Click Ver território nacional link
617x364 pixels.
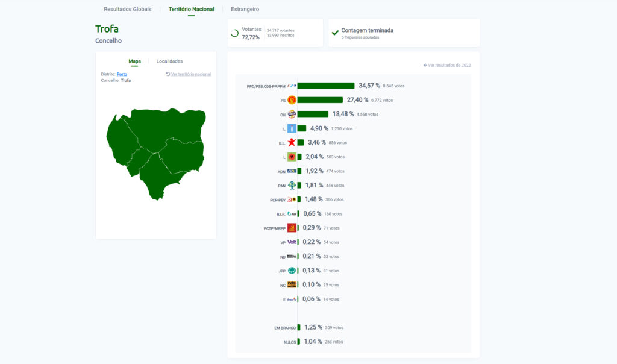pyautogui.click(x=189, y=74)
